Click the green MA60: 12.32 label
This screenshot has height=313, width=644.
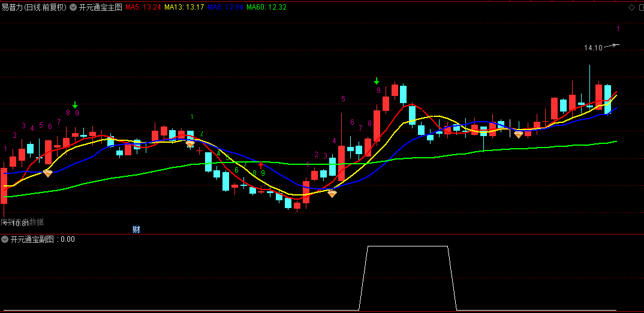coord(267,7)
